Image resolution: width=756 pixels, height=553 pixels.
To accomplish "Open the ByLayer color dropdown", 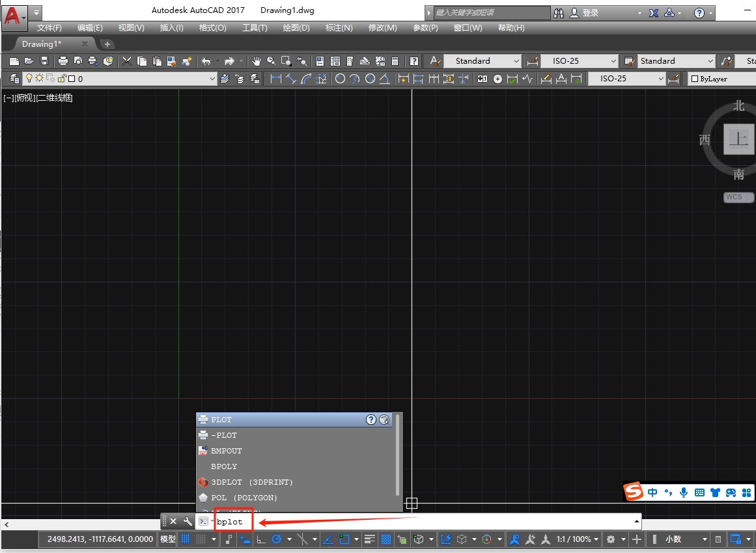I will [x=721, y=79].
